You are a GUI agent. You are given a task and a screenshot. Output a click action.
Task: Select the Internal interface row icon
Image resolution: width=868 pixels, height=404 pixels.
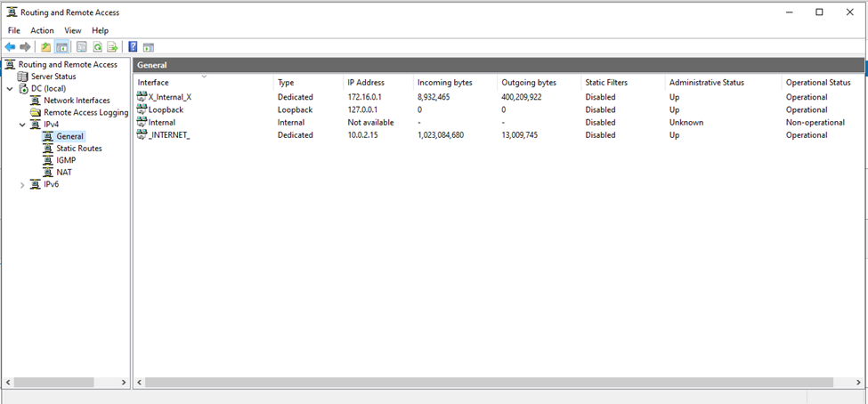(142, 122)
